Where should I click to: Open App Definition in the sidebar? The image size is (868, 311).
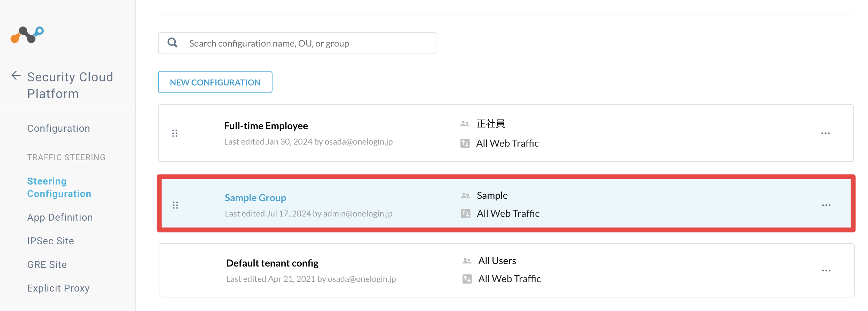pos(60,218)
